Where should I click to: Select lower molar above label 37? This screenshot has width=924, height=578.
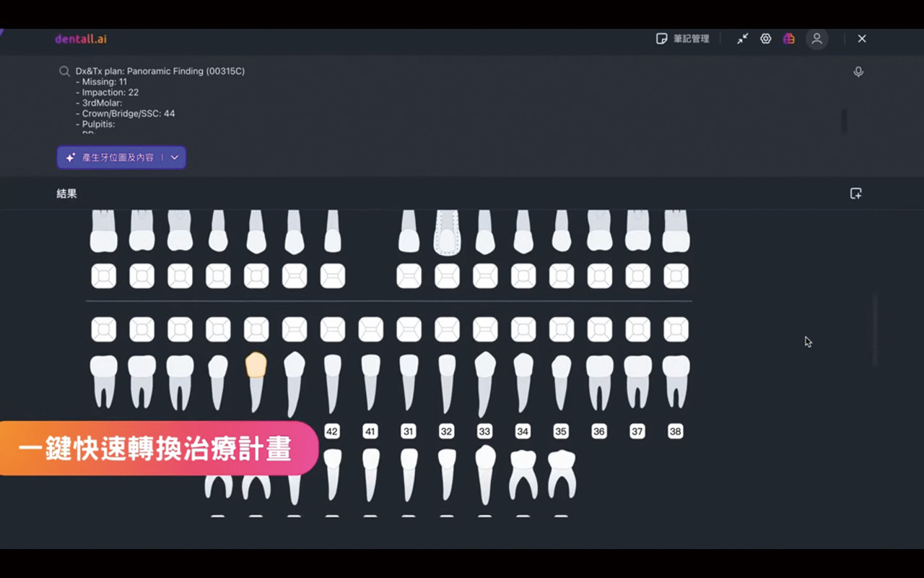(x=637, y=382)
